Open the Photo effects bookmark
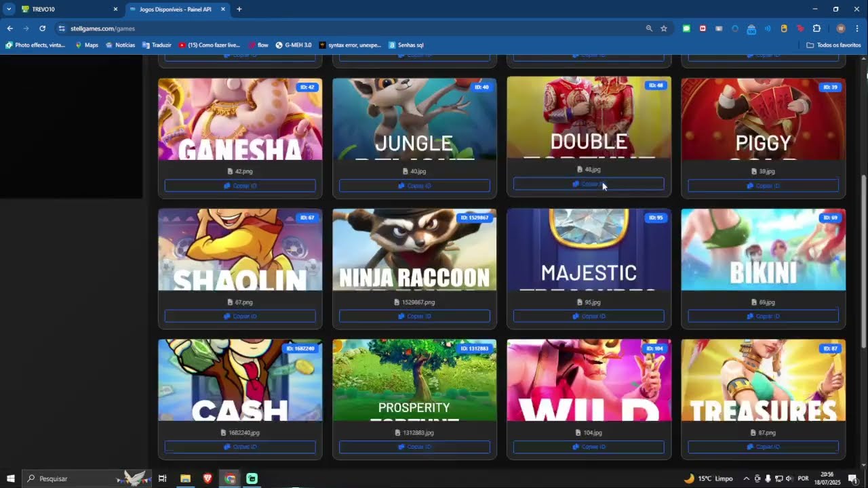The width and height of the screenshot is (868, 488). 35,45
